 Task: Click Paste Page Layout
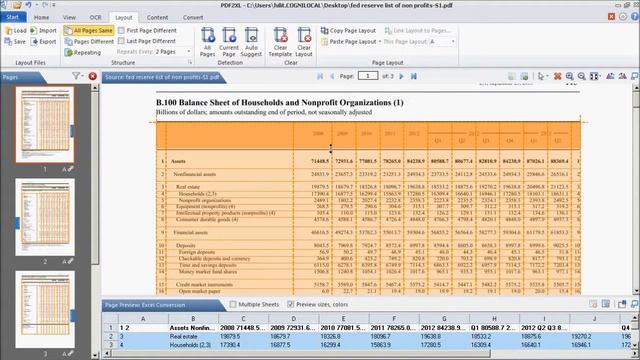coord(348,42)
